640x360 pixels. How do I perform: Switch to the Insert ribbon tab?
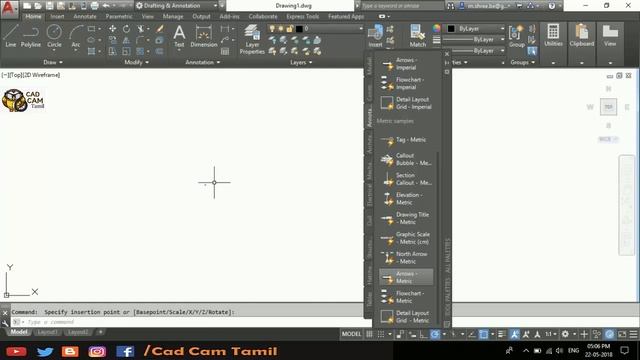57,16
